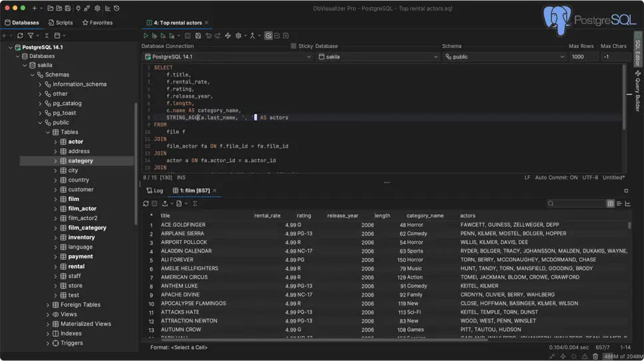Switch result to Text view
The height and width of the screenshot is (361, 644).
(619, 203)
